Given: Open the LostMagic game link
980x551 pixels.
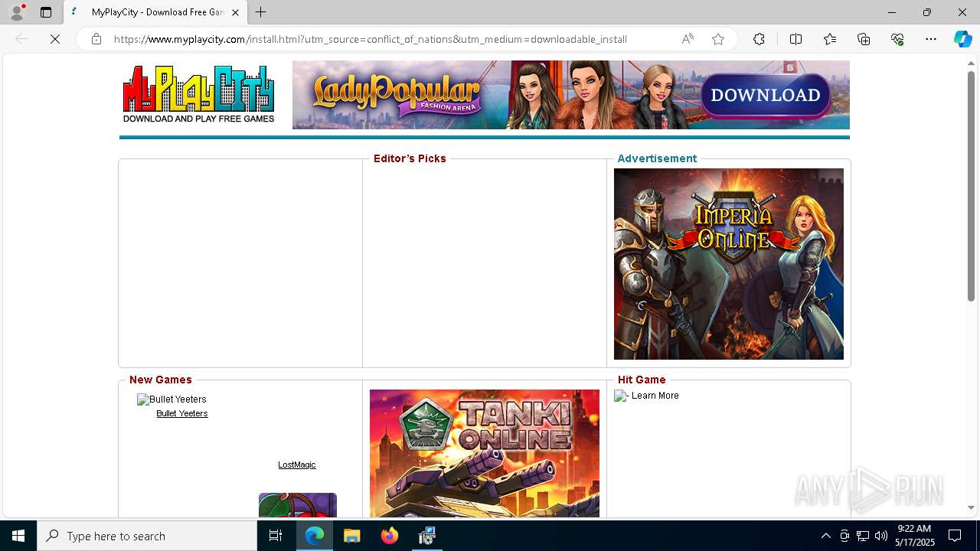Looking at the screenshot, I should click(297, 465).
